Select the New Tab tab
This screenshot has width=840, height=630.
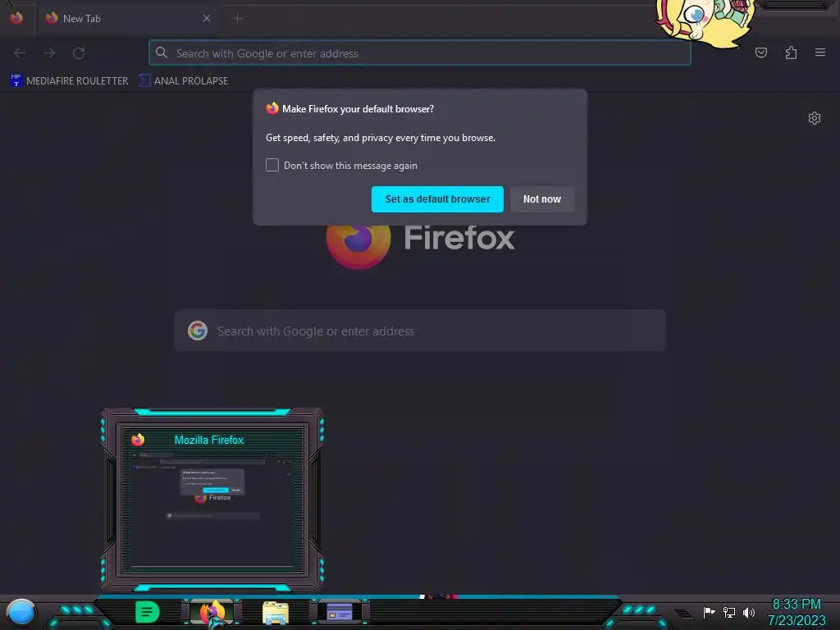(x=127, y=18)
